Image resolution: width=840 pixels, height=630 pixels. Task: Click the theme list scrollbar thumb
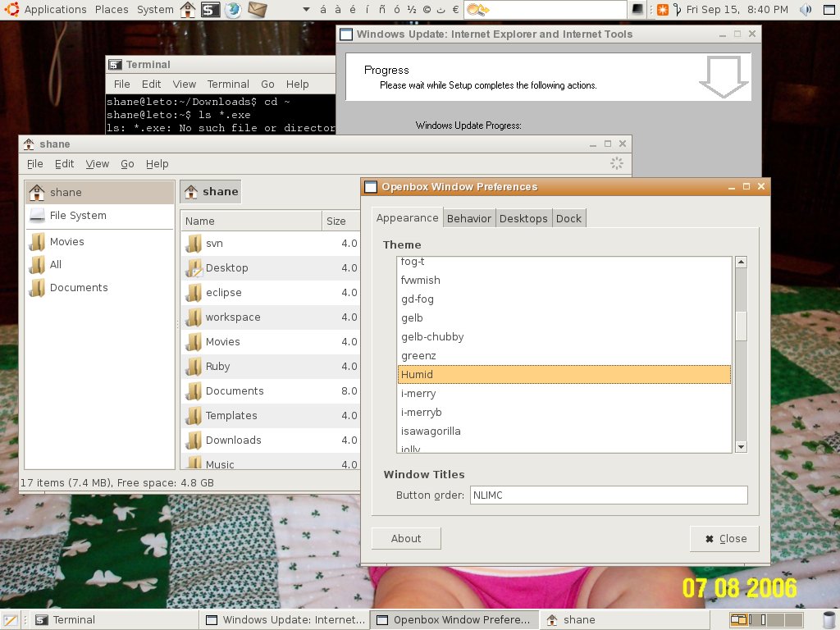(741, 326)
